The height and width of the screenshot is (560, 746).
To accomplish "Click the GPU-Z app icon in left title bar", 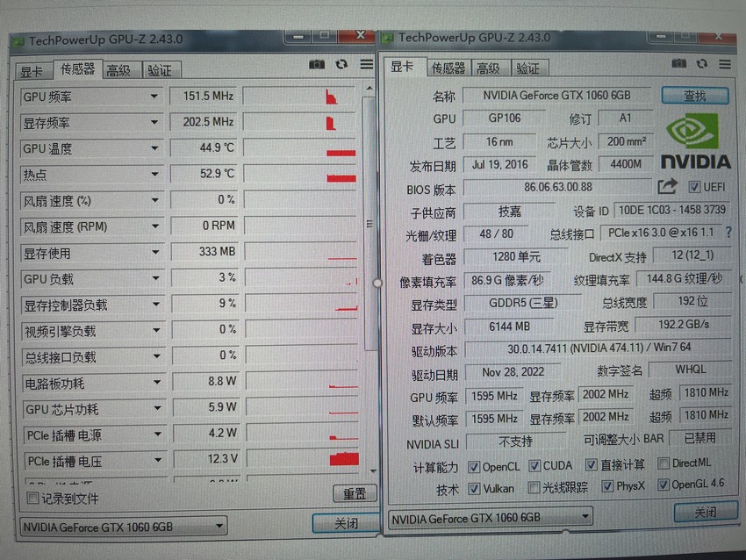I will [x=18, y=41].
